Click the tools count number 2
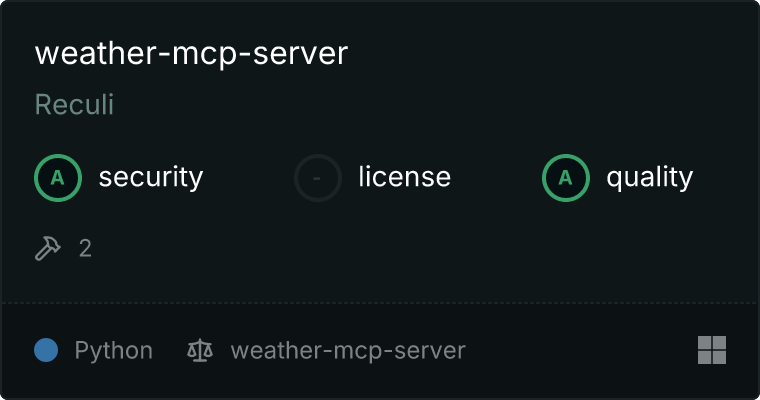 (x=85, y=249)
